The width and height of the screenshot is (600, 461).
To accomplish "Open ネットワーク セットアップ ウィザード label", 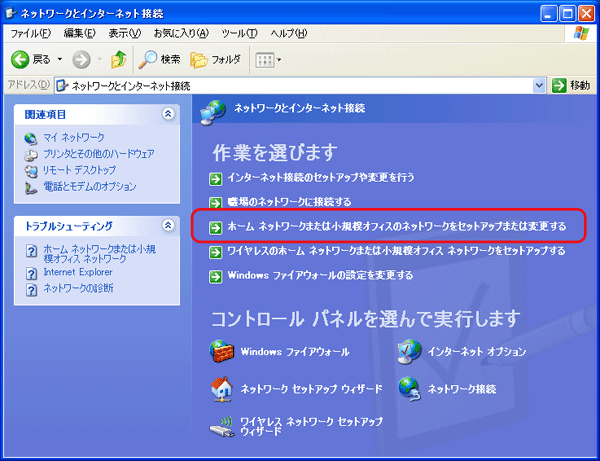I will tap(311, 389).
